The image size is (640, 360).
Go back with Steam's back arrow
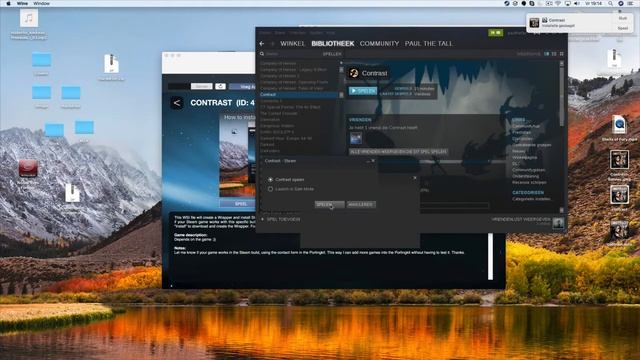262,44
